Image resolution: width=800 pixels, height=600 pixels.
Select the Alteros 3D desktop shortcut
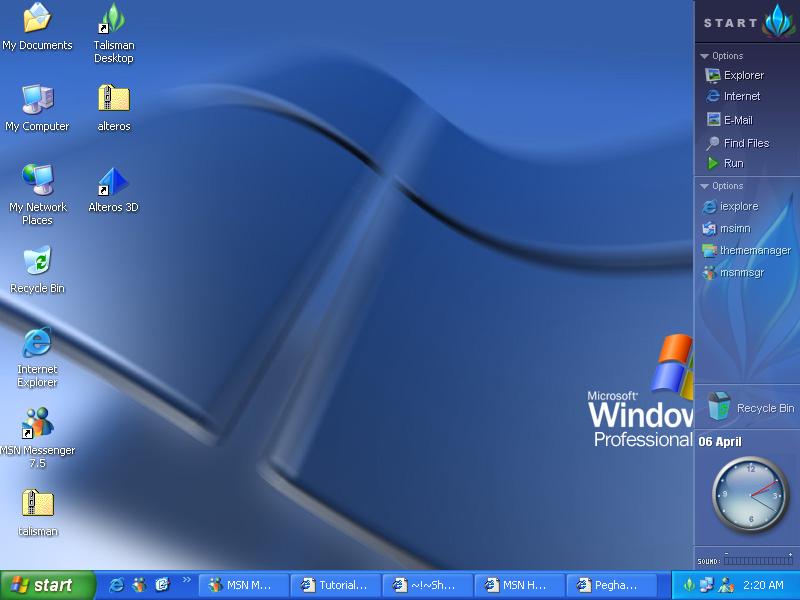tap(113, 189)
